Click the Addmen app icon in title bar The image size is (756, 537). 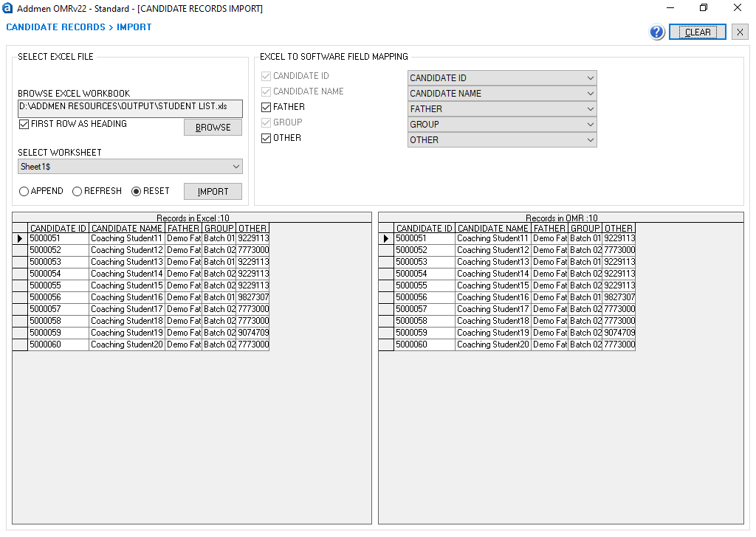click(x=8, y=8)
